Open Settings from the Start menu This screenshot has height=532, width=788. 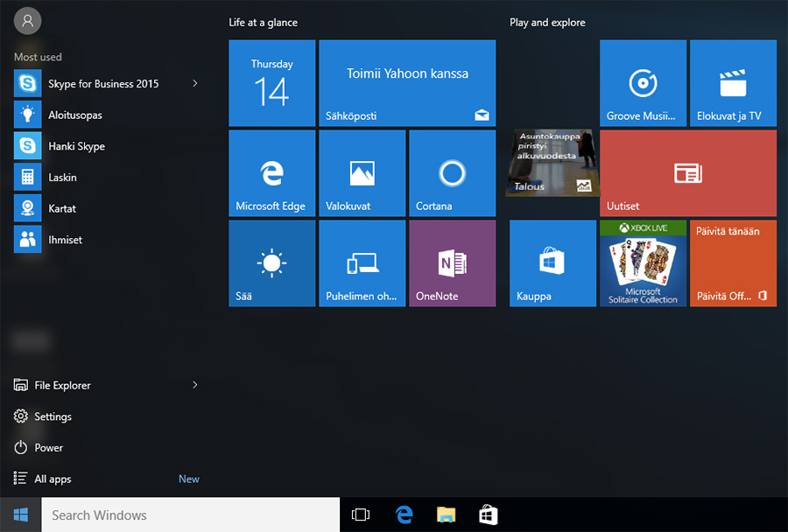click(x=53, y=416)
